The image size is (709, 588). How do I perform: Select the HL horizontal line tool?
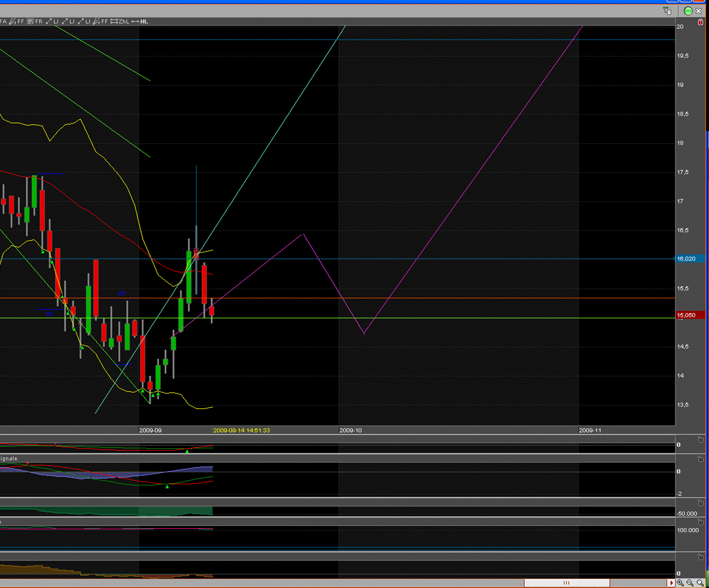140,22
